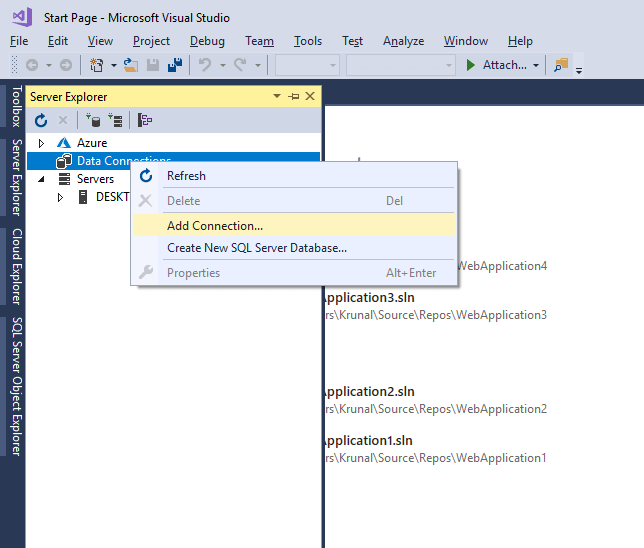Click Connect to Database toolbar icon

tap(93, 120)
